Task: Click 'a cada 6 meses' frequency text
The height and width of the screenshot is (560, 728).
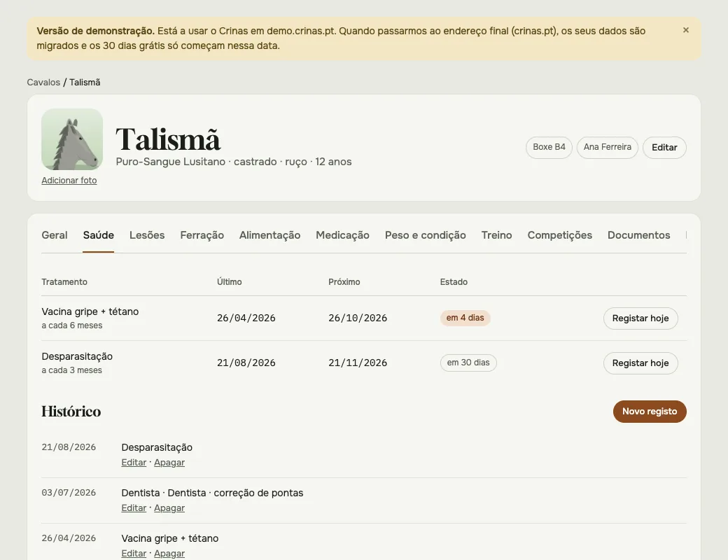Action: pos(72,325)
